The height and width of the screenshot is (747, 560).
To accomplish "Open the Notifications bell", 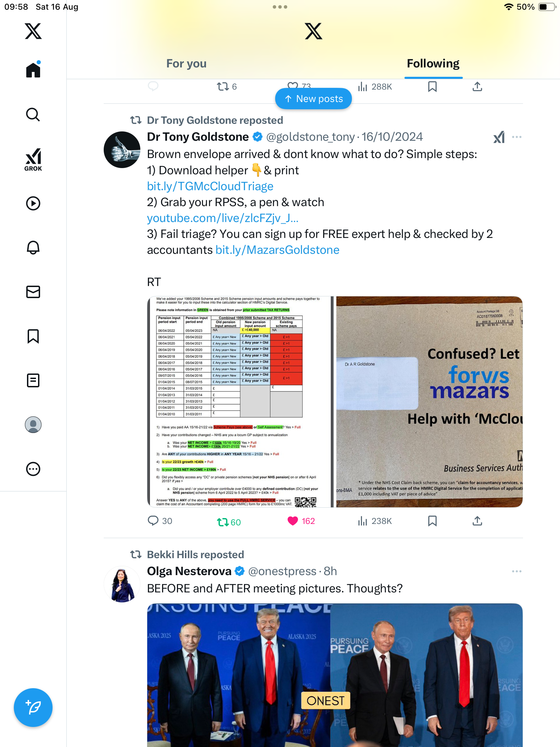I will tap(33, 248).
